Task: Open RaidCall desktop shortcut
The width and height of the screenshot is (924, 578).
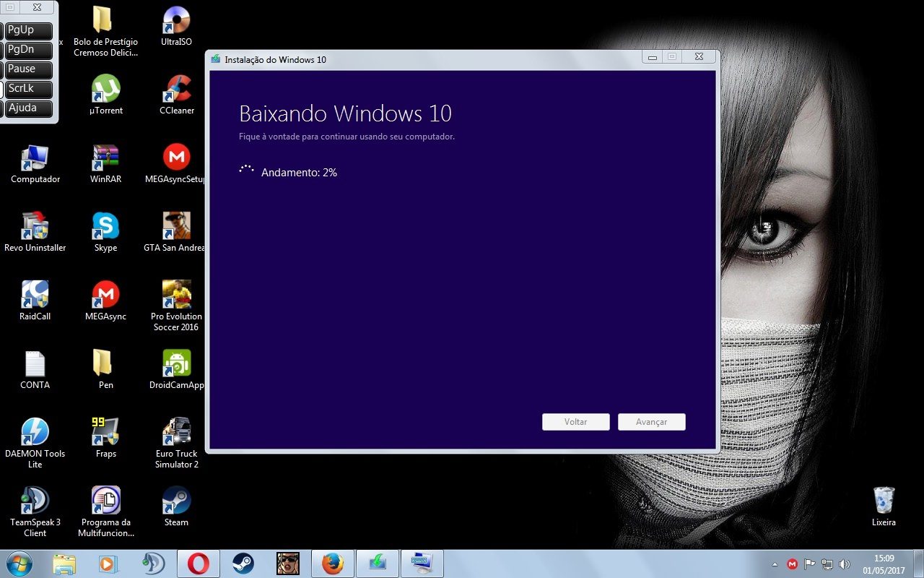Action: [35, 301]
